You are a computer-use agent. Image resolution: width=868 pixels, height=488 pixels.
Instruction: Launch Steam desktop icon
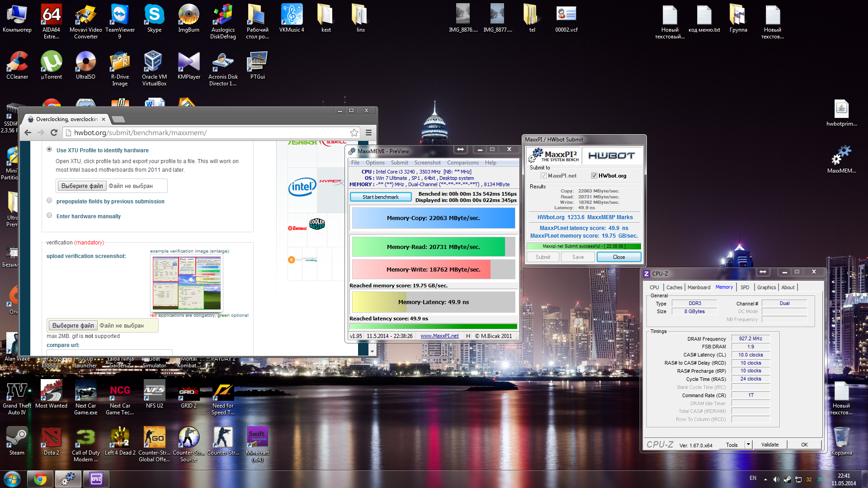pyautogui.click(x=17, y=441)
